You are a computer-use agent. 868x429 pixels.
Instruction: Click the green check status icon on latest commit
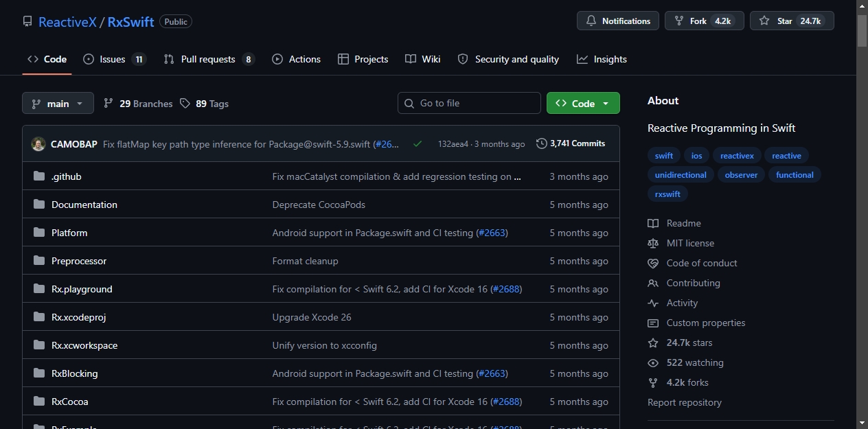418,143
